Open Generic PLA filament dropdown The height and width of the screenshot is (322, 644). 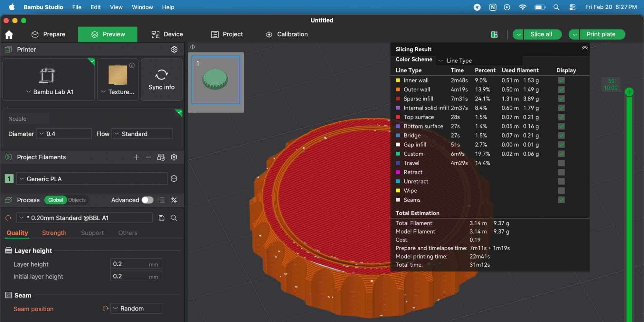pos(92,179)
